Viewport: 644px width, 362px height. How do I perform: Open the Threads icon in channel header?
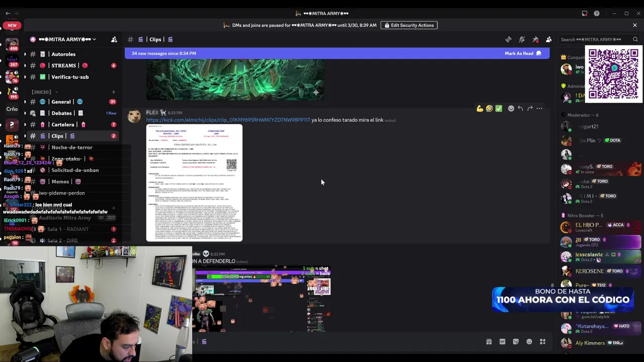tap(508, 39)
